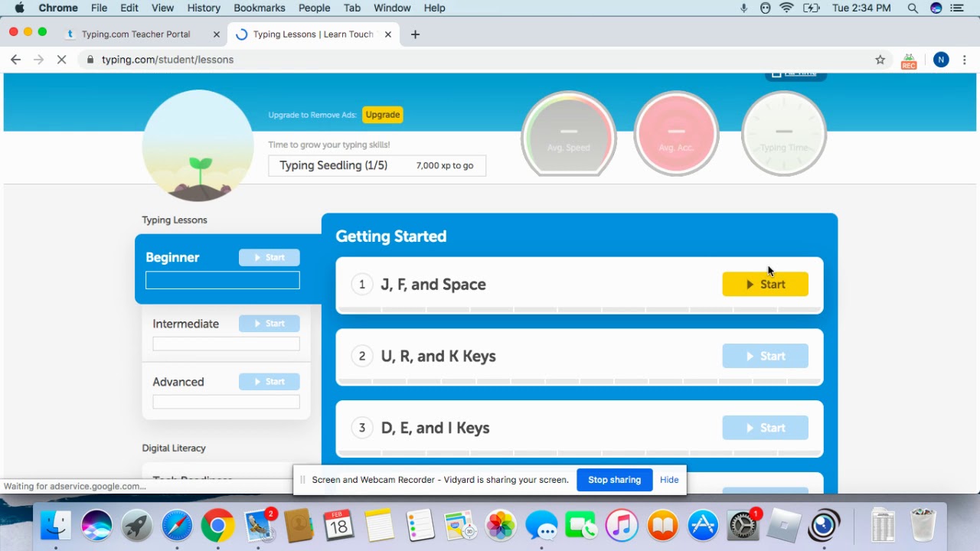Start the Intermediate lesson set
980x551 pixels.
pyautogui.click(x=269, y=324)
